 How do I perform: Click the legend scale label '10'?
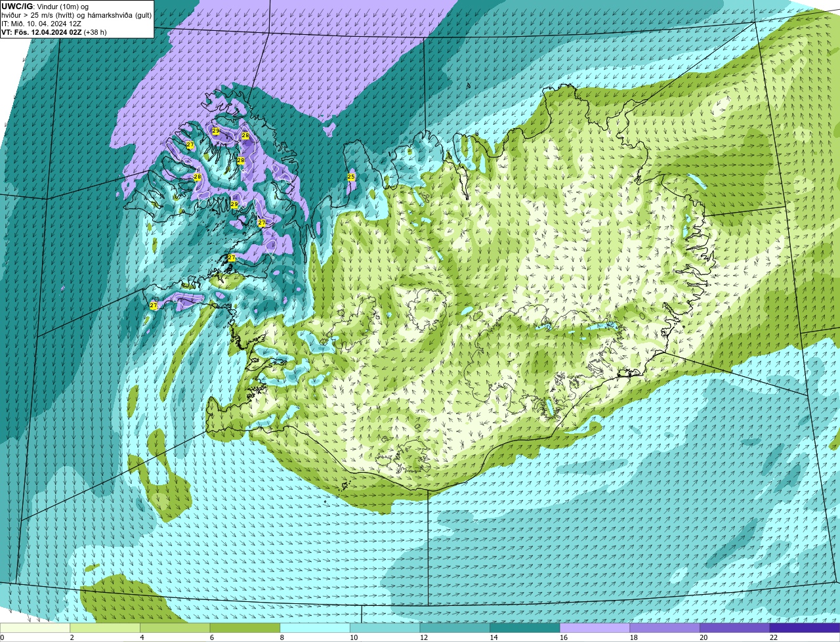coord(354,637)
